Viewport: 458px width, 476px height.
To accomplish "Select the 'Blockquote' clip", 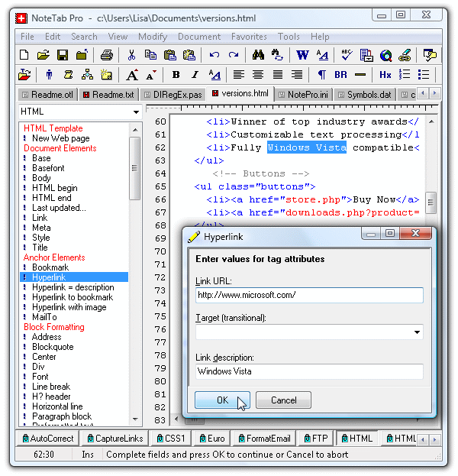I will (53, 347).
